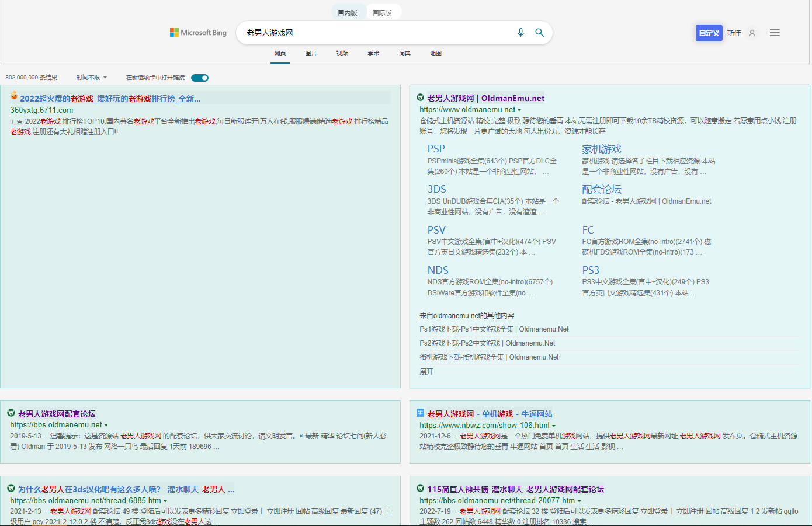Toggle the open links in new tab switch
Image resolution: width=812 pixels, height=526 pixels.
(x=200, y=78)
